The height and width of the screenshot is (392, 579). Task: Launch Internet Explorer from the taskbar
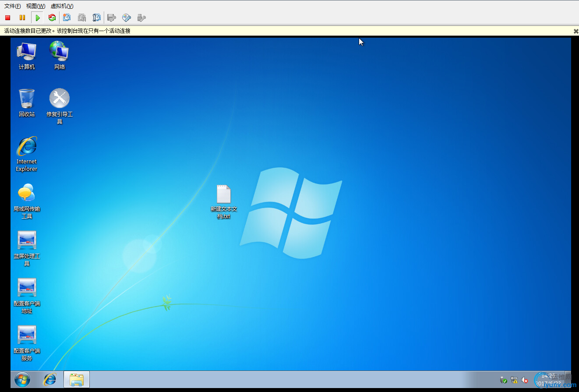point(49,379)
